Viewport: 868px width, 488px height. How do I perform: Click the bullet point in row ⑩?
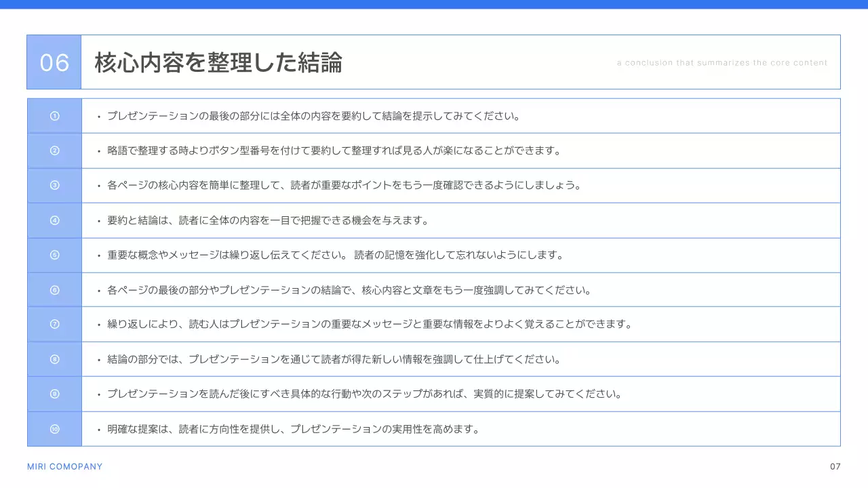point(99,428)
